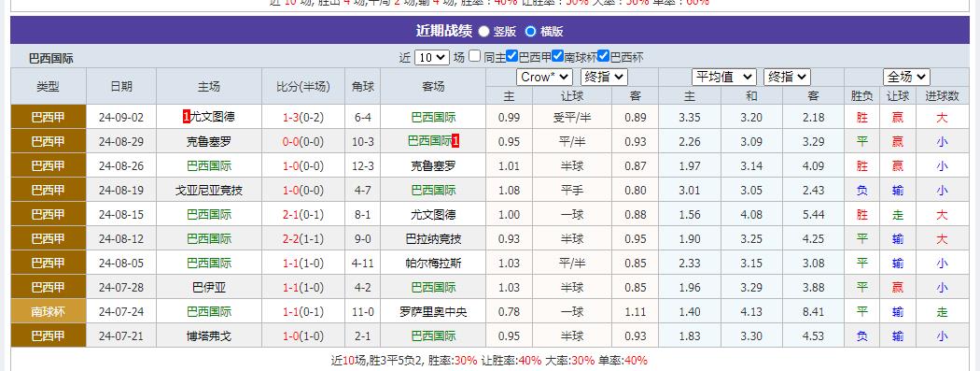Screen dimensions: 980x371
Task: Click the away odds value 8.41
Action: coord(813,311)
